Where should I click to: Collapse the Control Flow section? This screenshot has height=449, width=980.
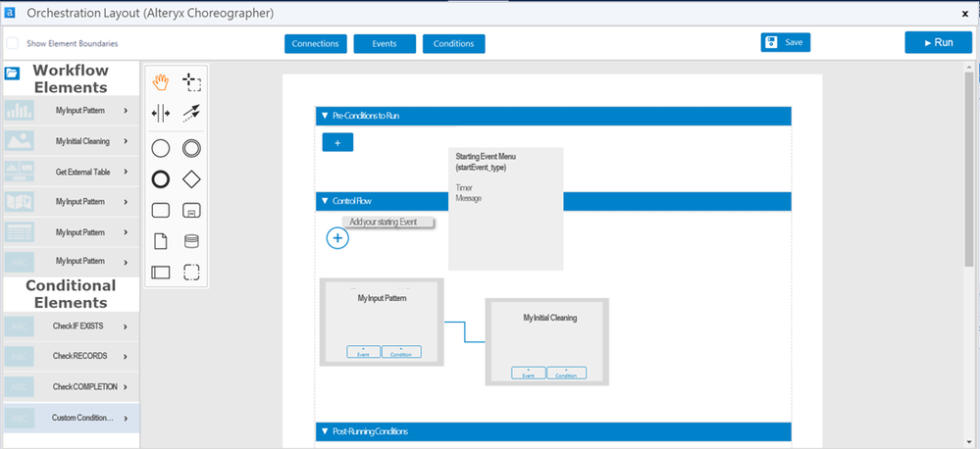tap(325, 201)
